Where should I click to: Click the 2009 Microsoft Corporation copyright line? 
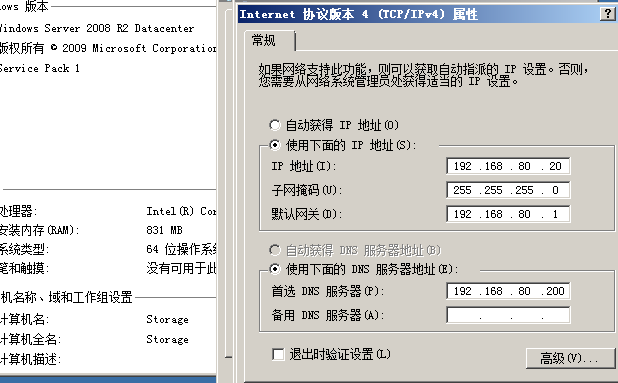point(108,48)
